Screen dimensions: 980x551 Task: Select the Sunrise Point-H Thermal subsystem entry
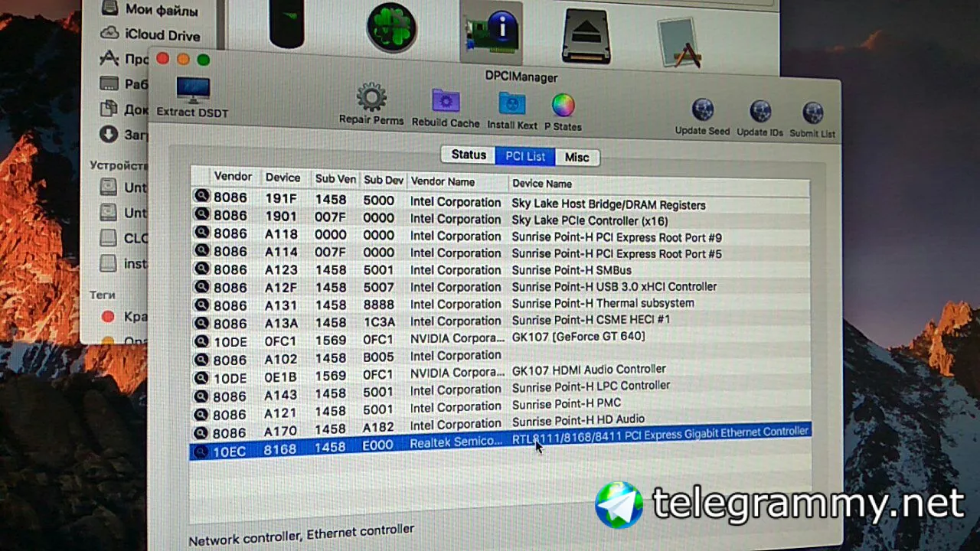pyautogui.click(x=501, y=305)
